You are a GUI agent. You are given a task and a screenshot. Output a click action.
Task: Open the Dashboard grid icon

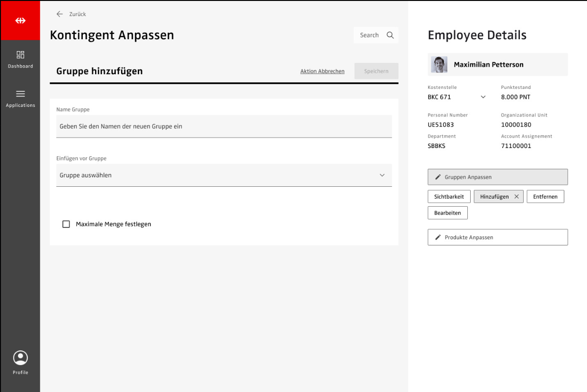click(x=20, y=55)
